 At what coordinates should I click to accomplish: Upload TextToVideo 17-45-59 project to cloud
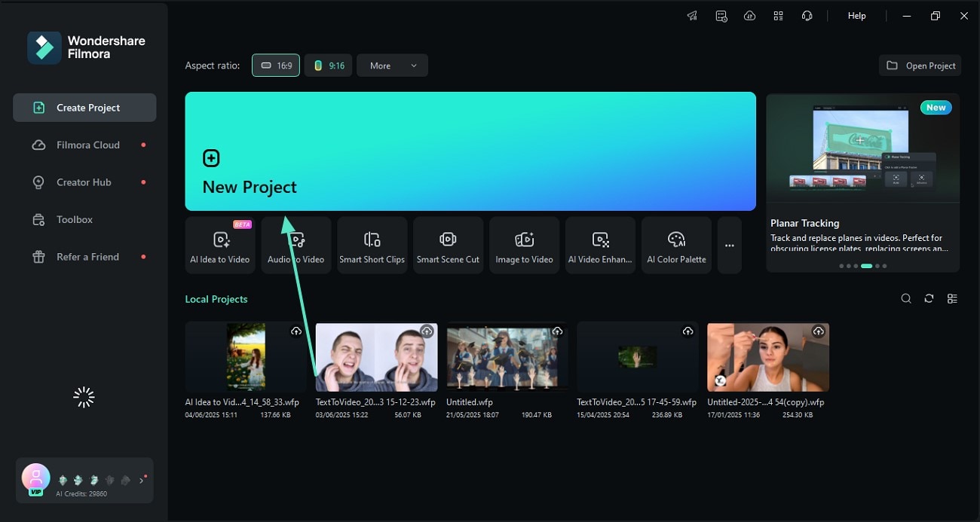coord(688,331)
